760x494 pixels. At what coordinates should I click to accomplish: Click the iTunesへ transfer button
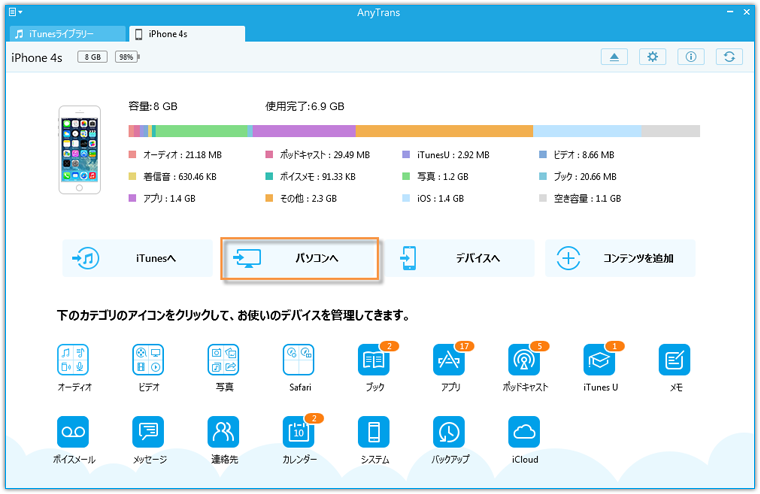coord(138,258)
